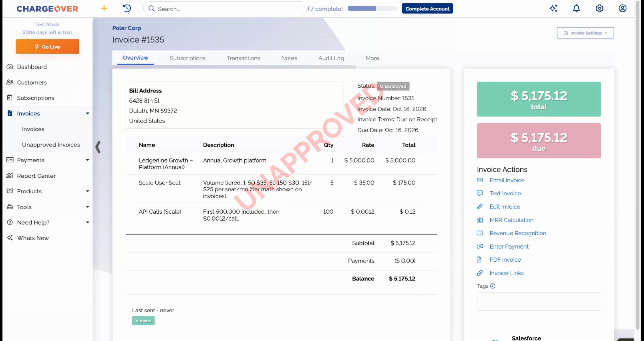The image size is (644, 341).
Task: Open Unapproved Invoices in sidebar
Action: click(51, 145)
